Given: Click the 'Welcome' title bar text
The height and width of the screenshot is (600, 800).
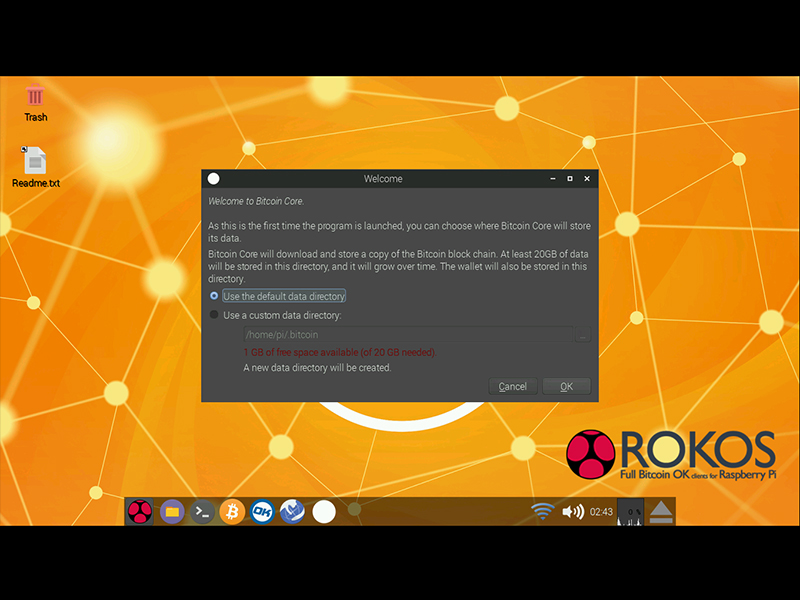Looking at the screenshot, I should click(x=383, y=179).
